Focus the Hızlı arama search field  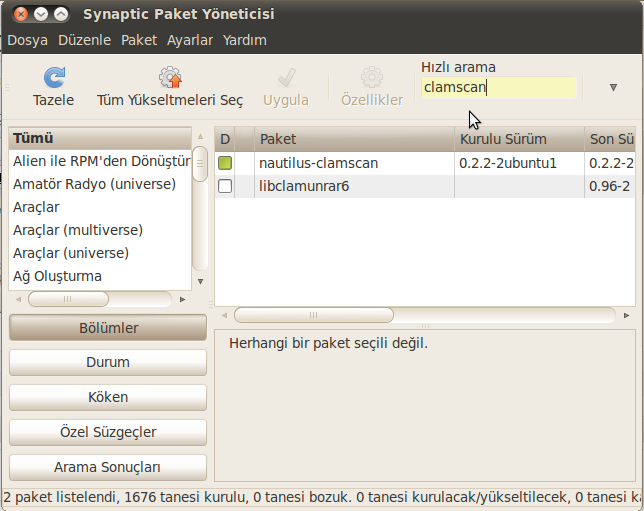coord(499,87)
